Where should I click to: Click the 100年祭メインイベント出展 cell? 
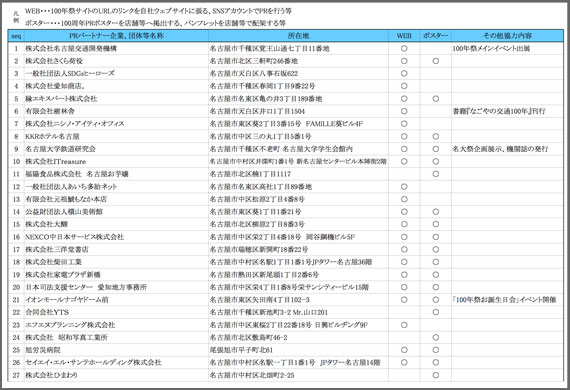click(507, 48)
